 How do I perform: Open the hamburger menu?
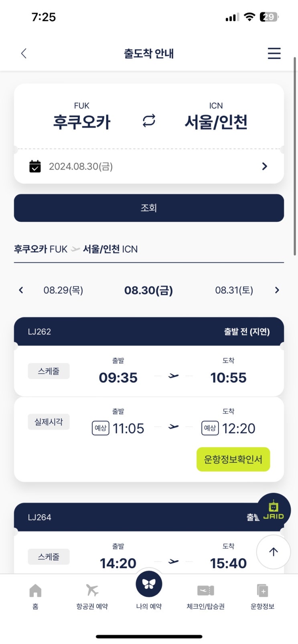click(274, 53)
